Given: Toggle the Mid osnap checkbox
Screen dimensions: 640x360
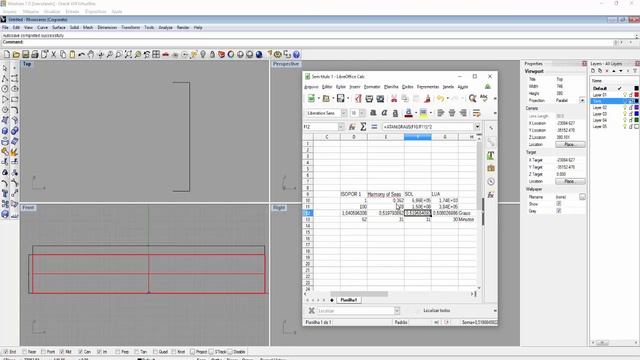Looking at the screenshot, I should (x=62, y=351).
